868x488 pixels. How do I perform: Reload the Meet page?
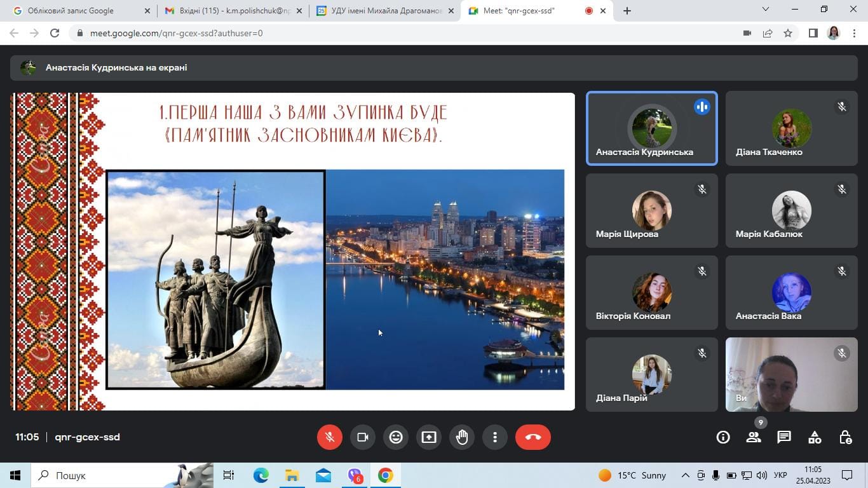(x=55, y=33)
